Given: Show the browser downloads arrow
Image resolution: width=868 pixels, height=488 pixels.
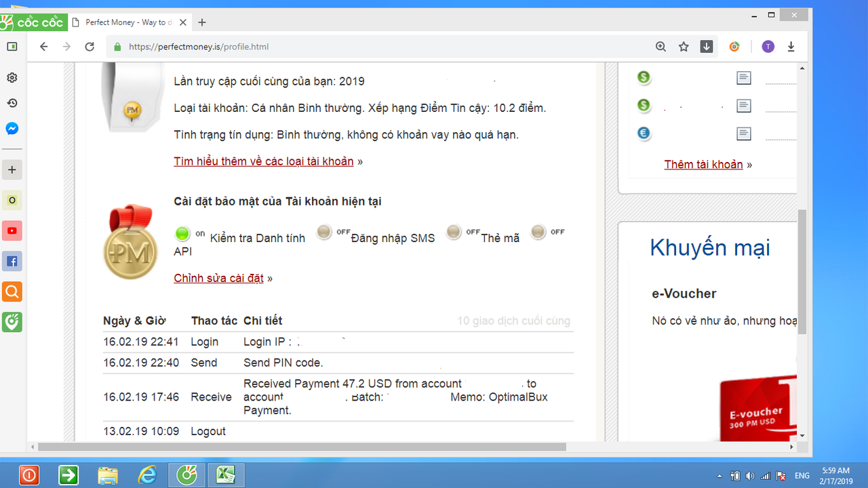Looking at the screenshot, I should click(x=791, y=47).
